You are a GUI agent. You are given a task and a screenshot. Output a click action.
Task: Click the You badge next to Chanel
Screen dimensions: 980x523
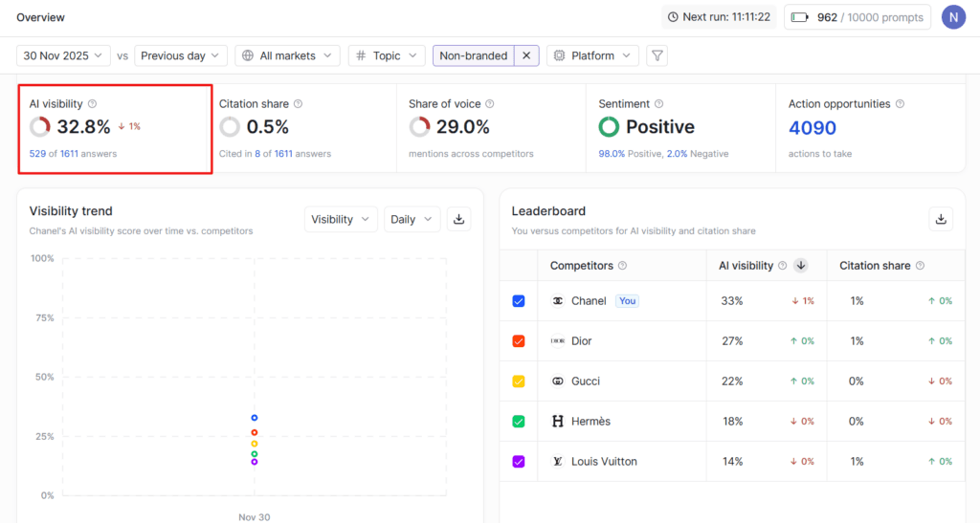[628, 301]
